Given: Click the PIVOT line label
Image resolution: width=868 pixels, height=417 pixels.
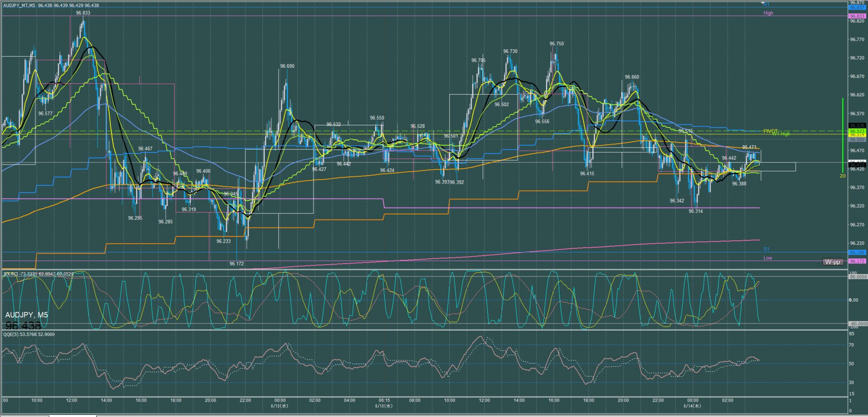Looking at the screenshot, I should click(x=771, y=131).
